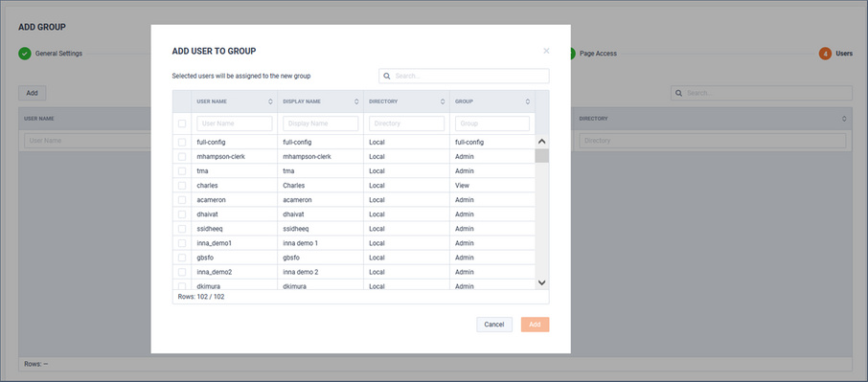Sort by Display Name column arrows
Screen dimensions: 868x382
tap(356, 101)
